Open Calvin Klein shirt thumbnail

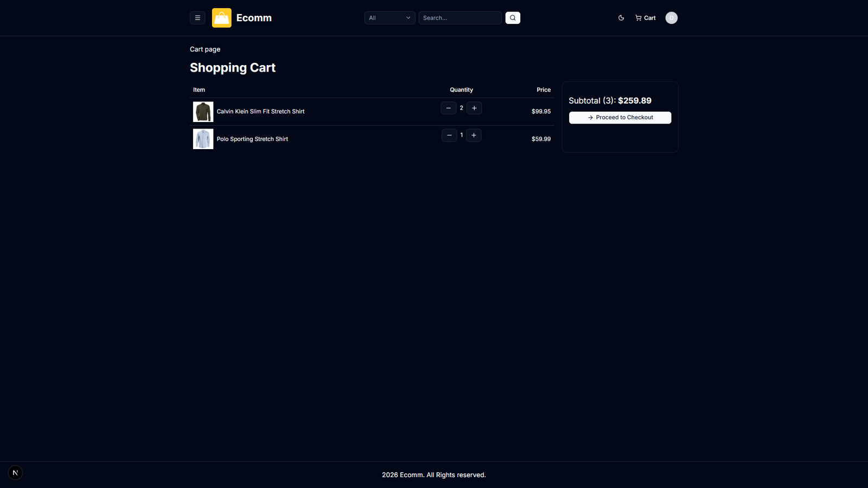click(203, 112)
